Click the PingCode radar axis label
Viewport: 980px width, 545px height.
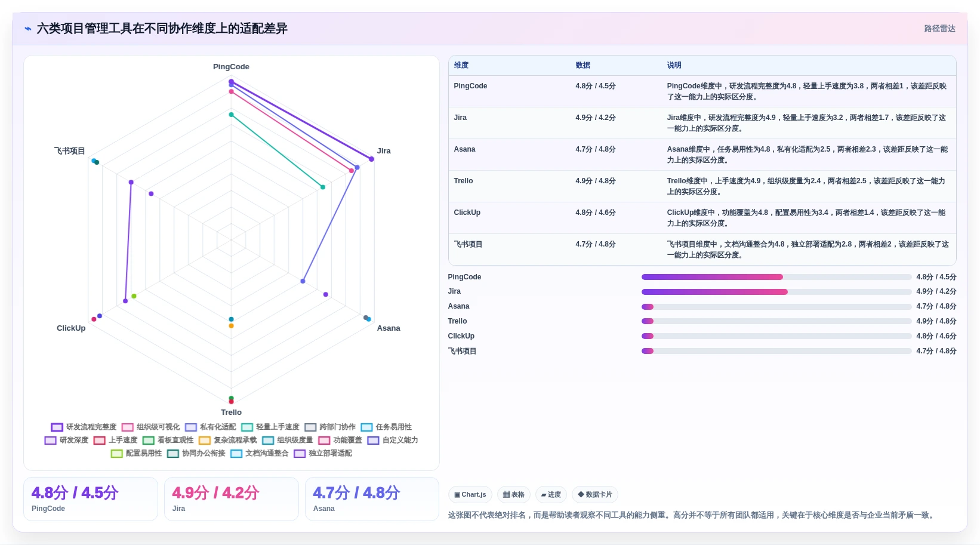pyautogui.click(x=231, y=67)
